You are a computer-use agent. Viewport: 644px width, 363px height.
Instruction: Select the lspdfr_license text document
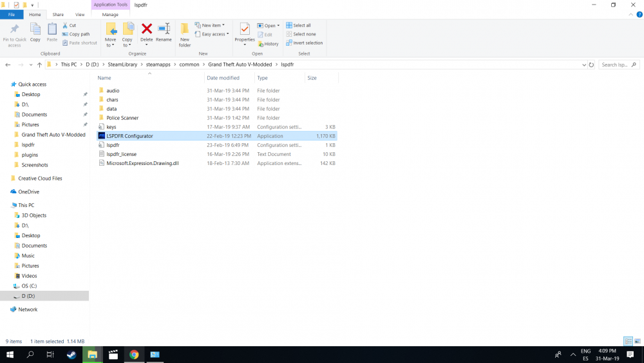click(121, 153)
